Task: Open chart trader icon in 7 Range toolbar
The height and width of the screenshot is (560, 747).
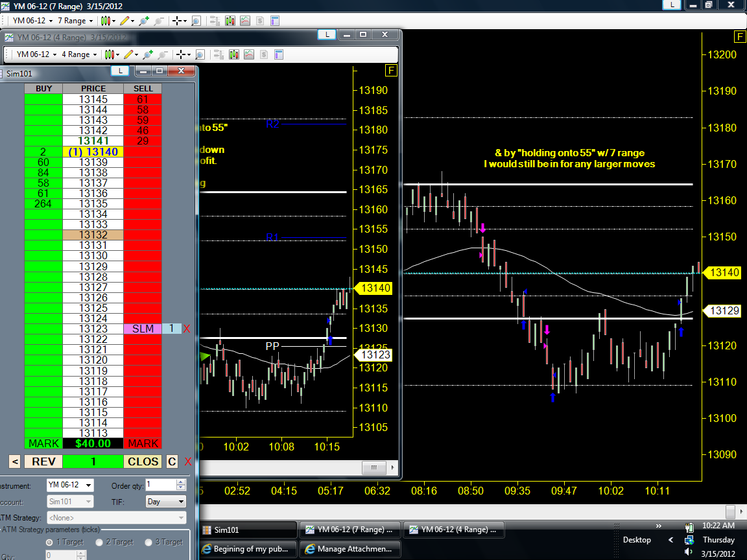Action: [x=215, y=21]
